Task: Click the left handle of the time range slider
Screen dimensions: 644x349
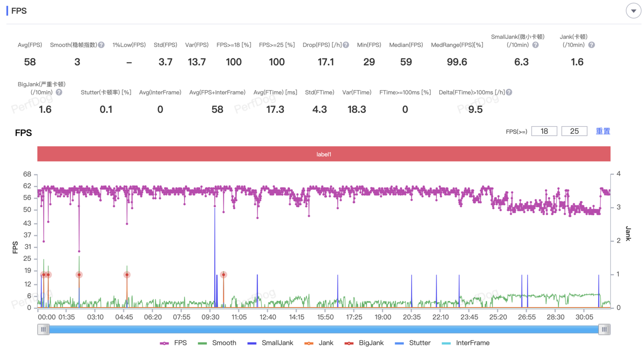Action: (x=43, y=329)
